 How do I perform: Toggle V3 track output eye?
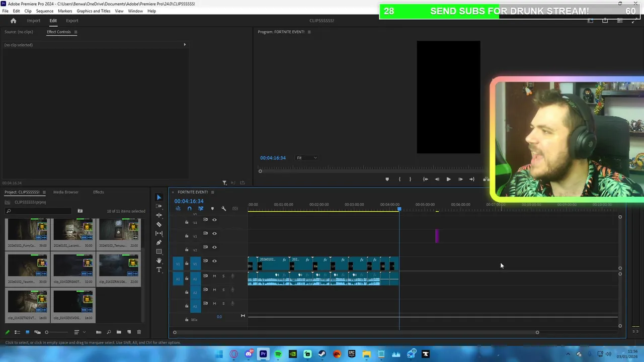214,233
